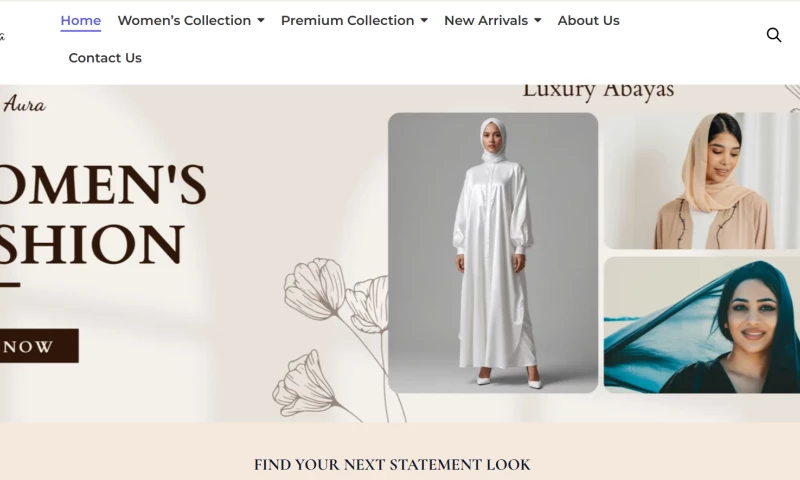Screen dimensions: 800x480
Task: Open the search magnifier icon
Action: (774, 35)
